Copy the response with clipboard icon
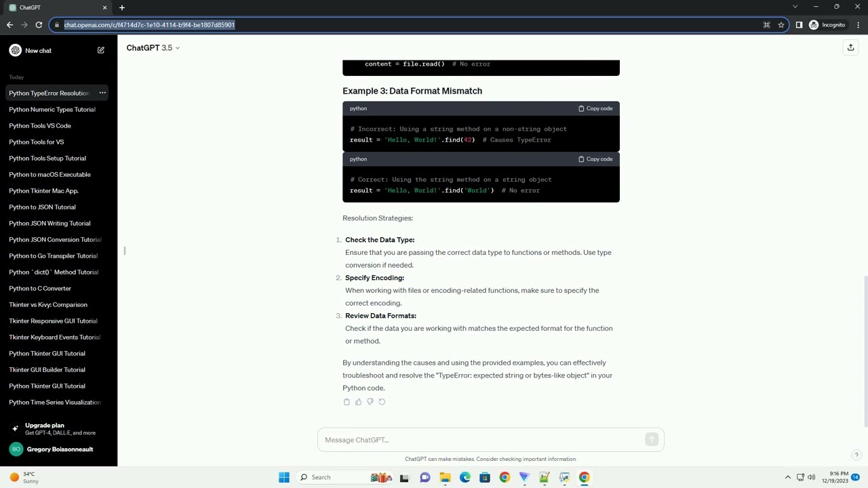This screenshot has height=488, width=868. coord(347,402)
